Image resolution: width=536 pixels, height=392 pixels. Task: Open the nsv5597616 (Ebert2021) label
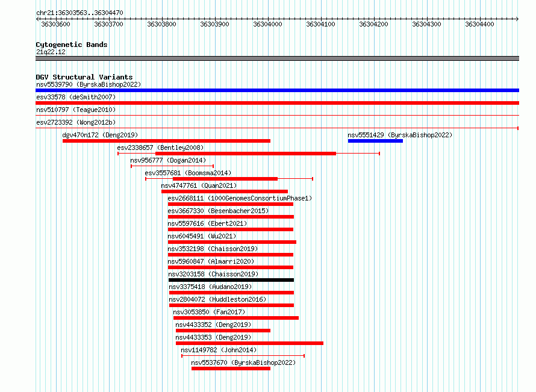coord(207,223)
